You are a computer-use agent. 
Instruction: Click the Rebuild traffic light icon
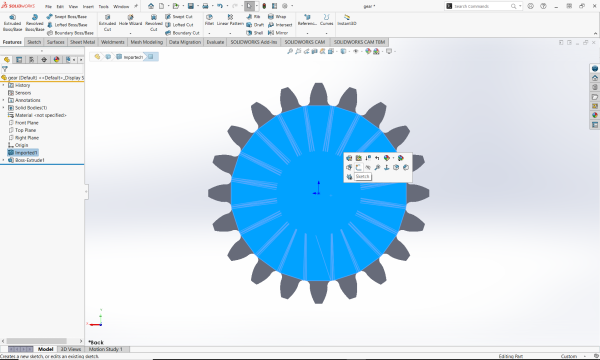(x=264, y=6)
